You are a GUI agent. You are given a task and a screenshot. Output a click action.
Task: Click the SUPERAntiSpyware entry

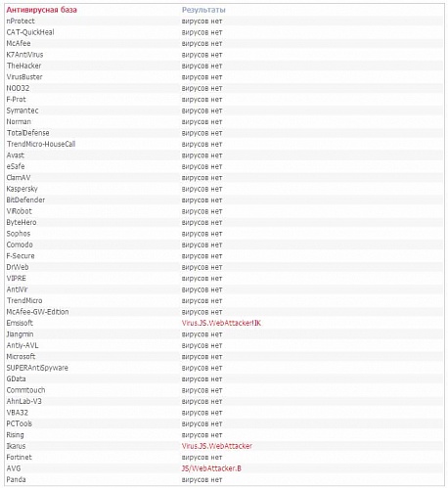coord(37,368)
